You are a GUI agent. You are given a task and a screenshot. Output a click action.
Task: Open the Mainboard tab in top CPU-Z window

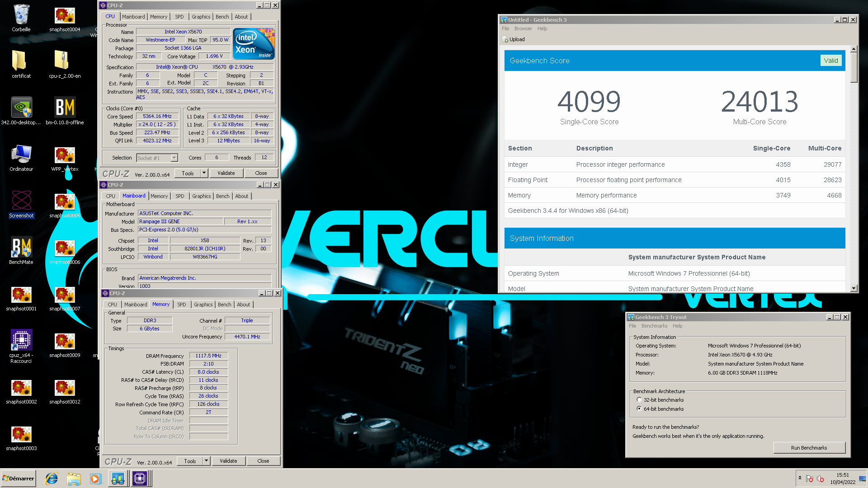point(134,17)
